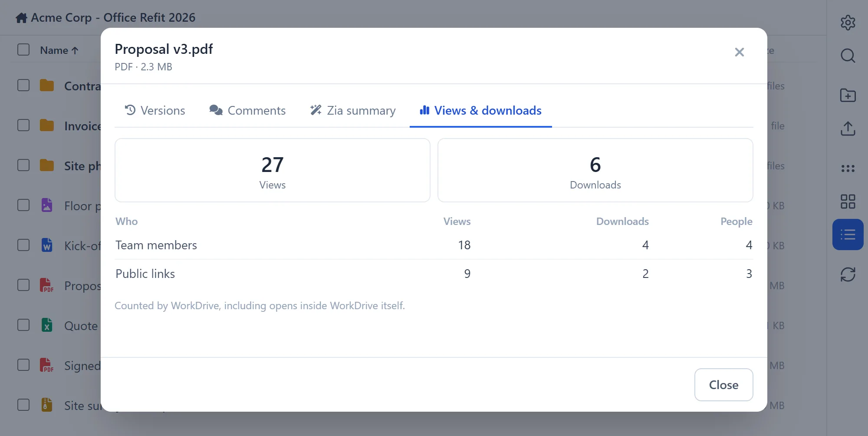Image resolution: width=868 pixels, height=436 pixels.
Task: Switch to grid view icon
Action: click(x=848, y=201)
